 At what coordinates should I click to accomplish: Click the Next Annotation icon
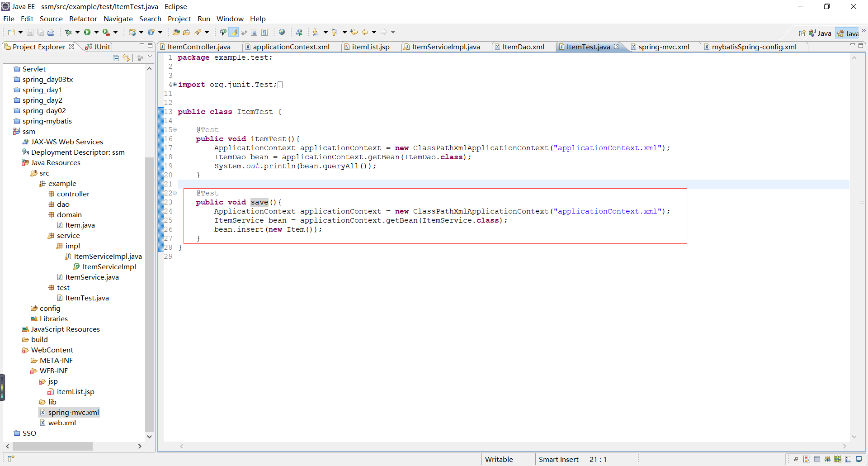pyautogui.click(x=316, y=32)
